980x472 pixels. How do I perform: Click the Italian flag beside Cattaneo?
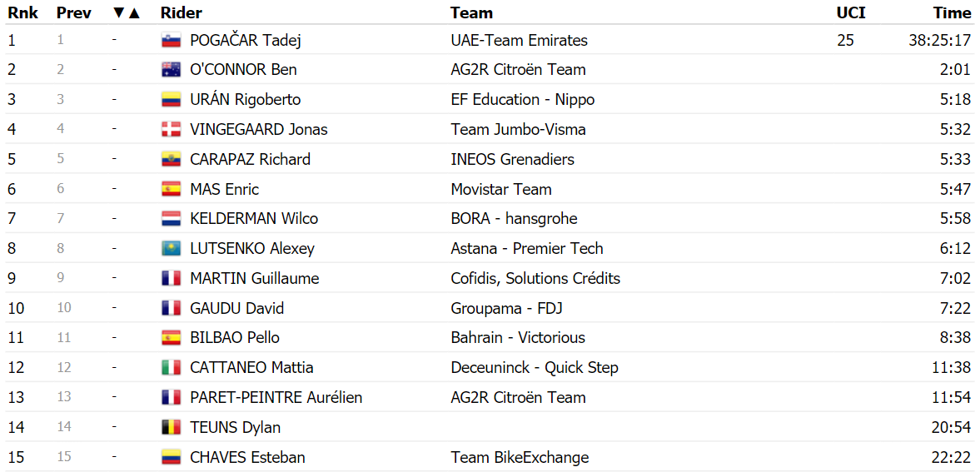[171, 368]
